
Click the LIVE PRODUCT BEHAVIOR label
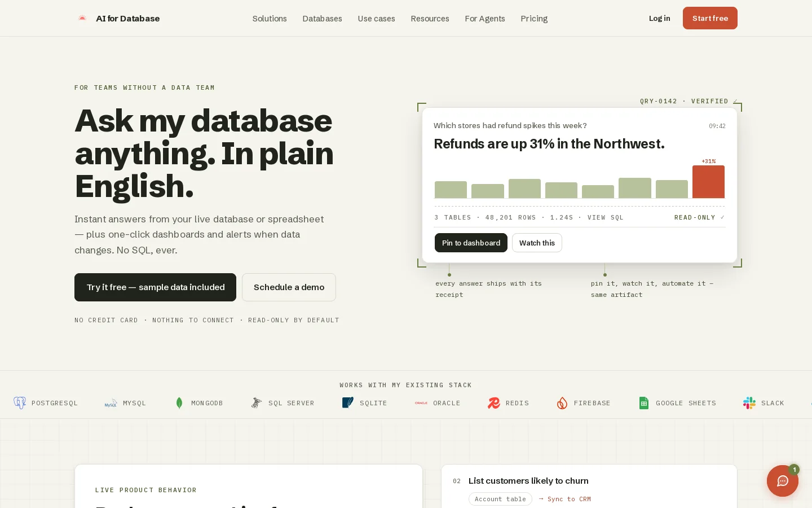pos(146,490)
